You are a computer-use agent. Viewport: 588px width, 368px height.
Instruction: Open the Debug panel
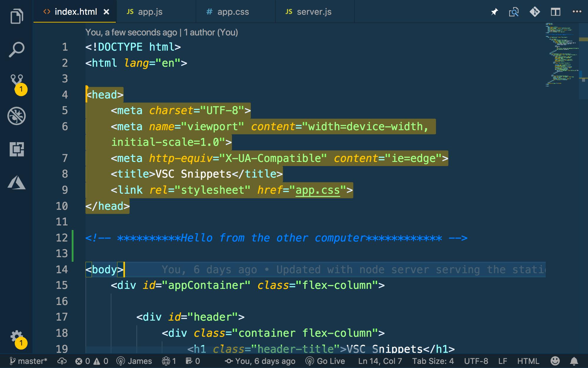(x=16, y=116)
